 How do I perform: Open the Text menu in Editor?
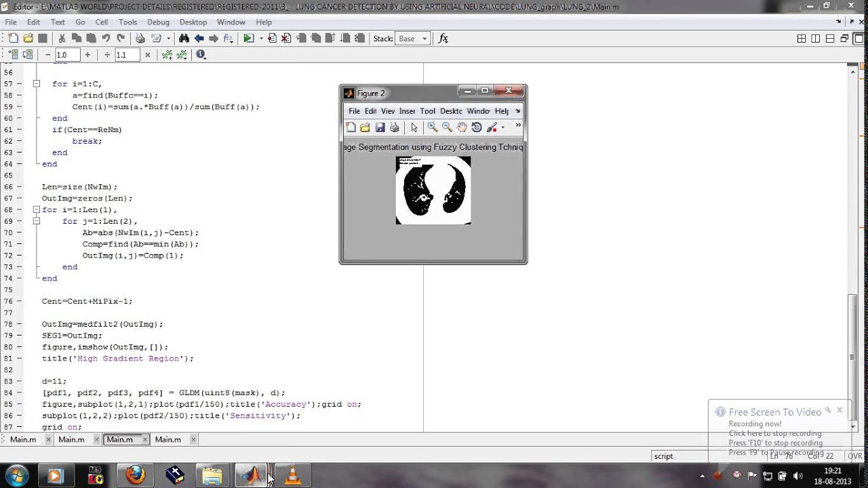pyautogui.click(x=58, y=22)
